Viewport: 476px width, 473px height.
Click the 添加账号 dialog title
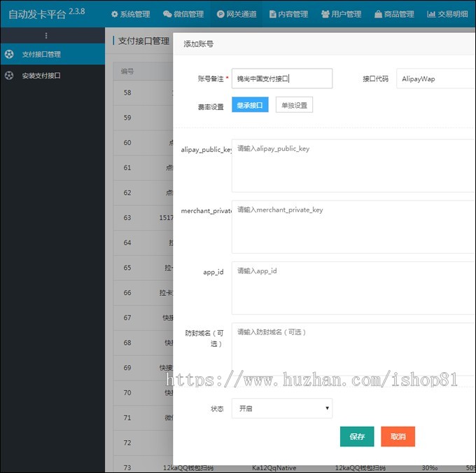pyautogui.click(x=198, y=43)
